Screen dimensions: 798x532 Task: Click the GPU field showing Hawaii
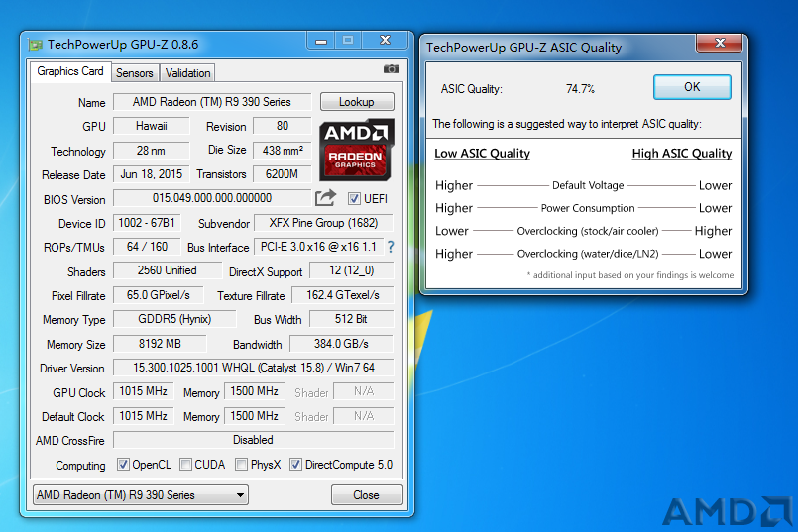click(x=151, y=126)
